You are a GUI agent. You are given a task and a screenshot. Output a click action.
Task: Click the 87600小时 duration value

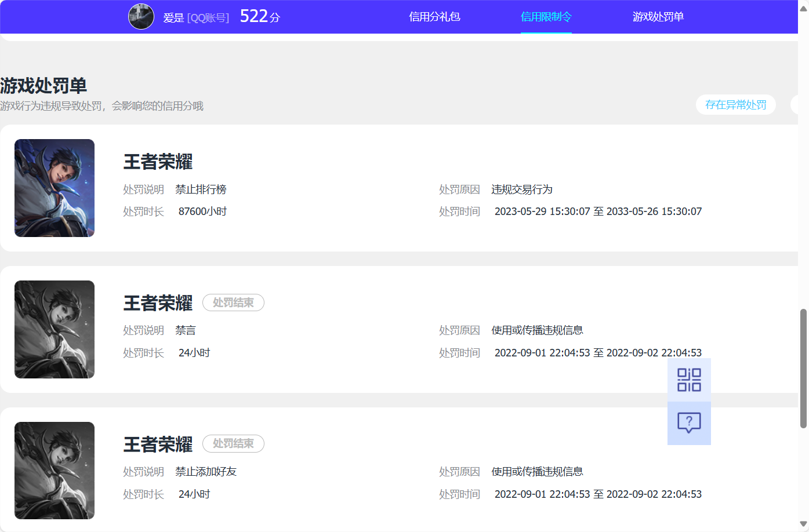click(202, 212)
